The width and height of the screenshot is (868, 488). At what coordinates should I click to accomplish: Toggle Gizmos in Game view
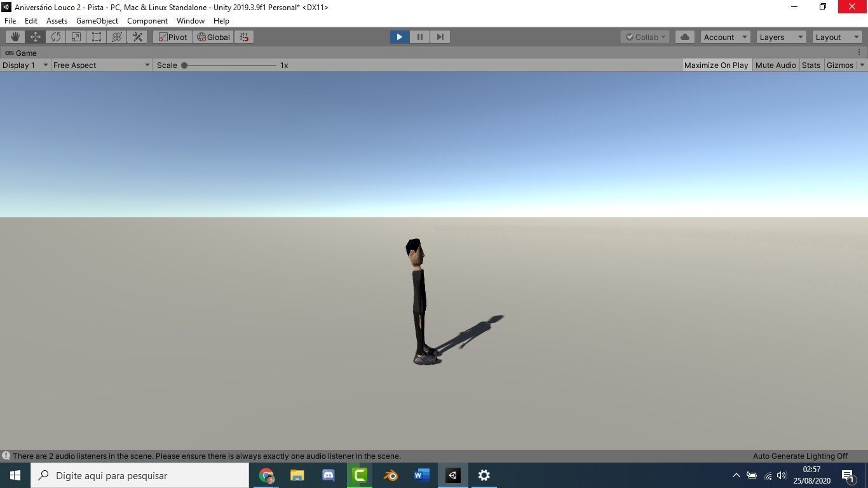coord(839,65)
